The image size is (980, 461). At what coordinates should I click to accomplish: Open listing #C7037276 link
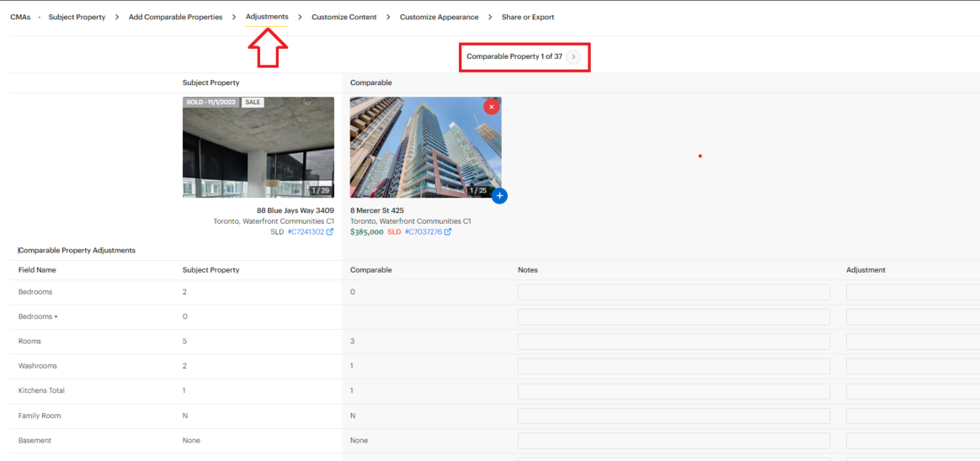pyautogui.click(x=423, y=232)
